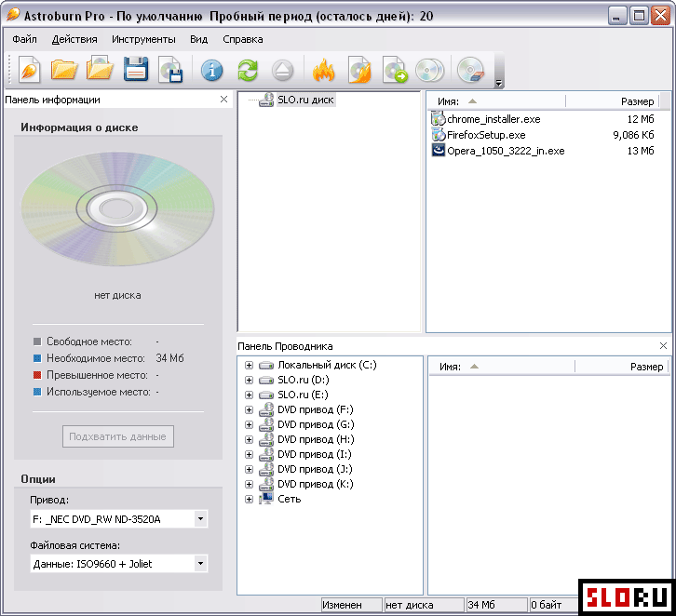Open the Вид menu
The width and height of the screenshot is (676, 616).
pyautogui.click(x=198, y=39)
